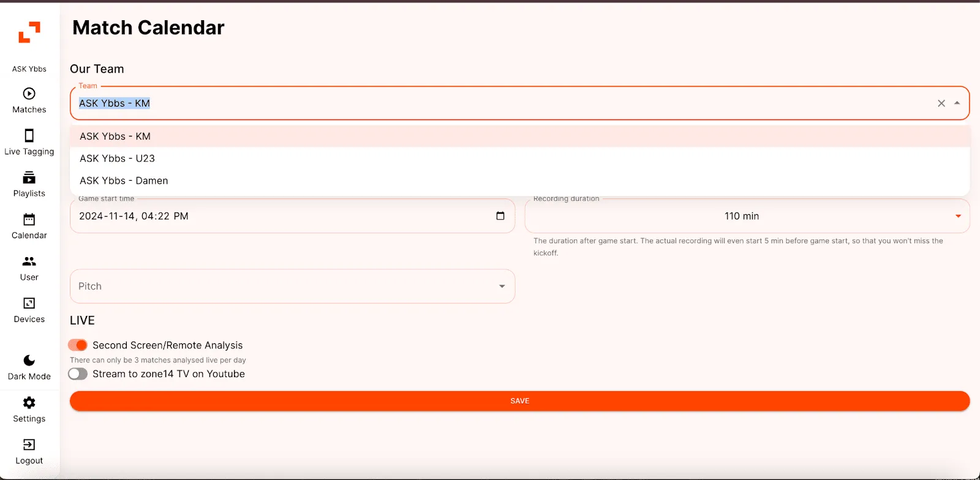Open the Recording duration dropdown
The image size is (980, 480).
point(747,216)
